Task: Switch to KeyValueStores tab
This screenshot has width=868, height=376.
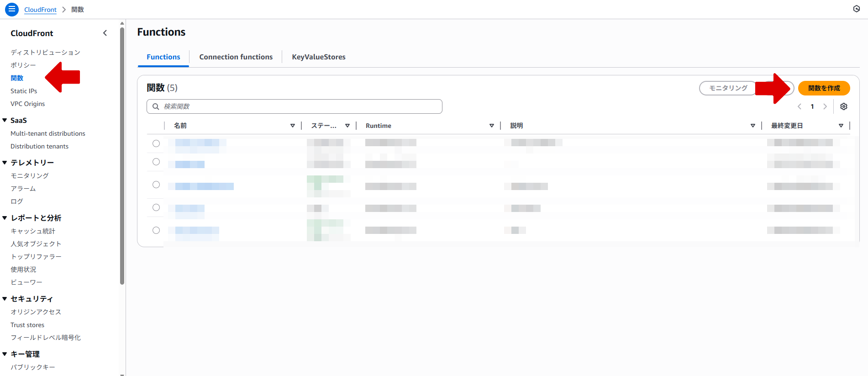Action: point(318,57)
